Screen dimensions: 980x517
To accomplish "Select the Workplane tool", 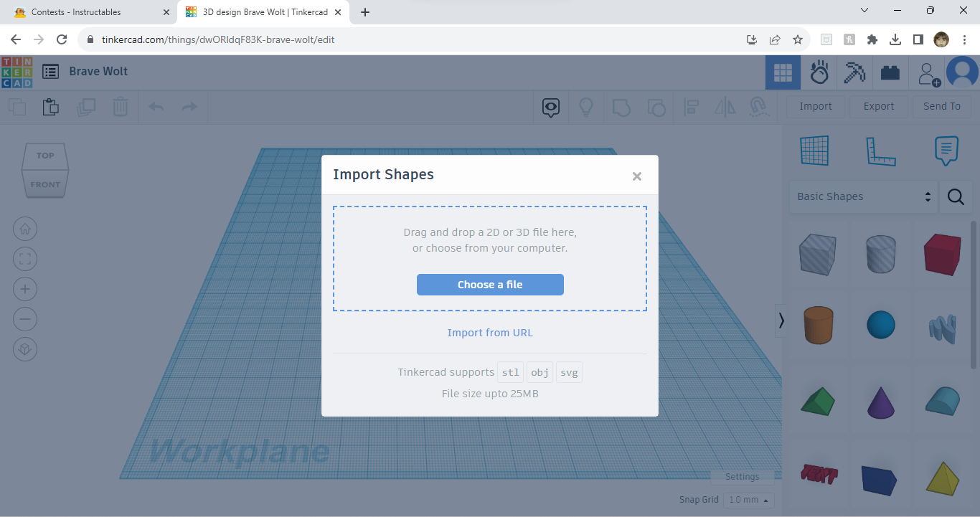I will pos(814,151).
